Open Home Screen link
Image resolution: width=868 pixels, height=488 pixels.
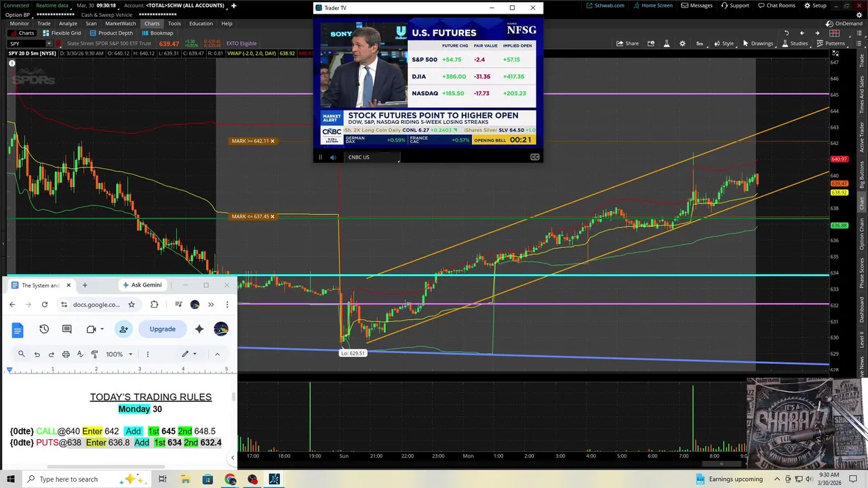click(653, 5)
